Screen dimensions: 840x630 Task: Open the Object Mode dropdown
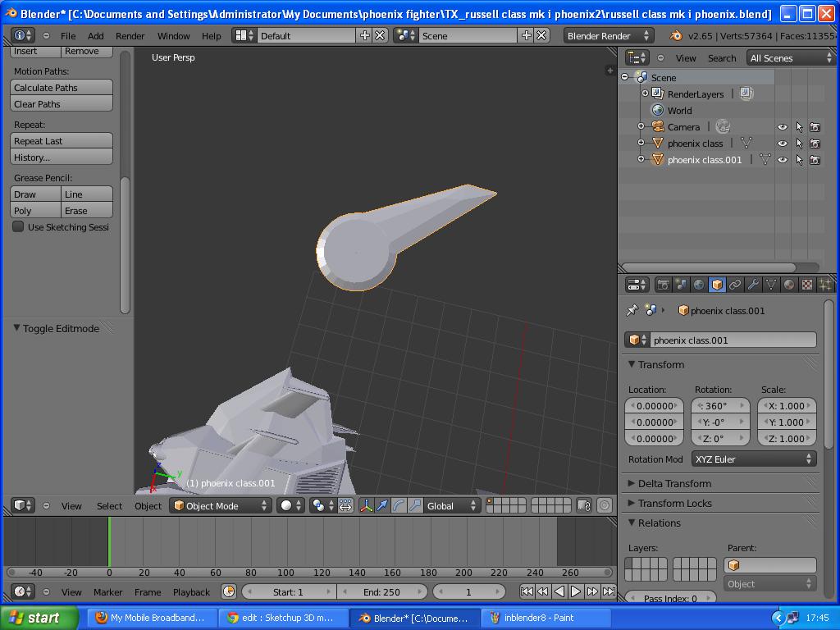(x=220, y=506)
